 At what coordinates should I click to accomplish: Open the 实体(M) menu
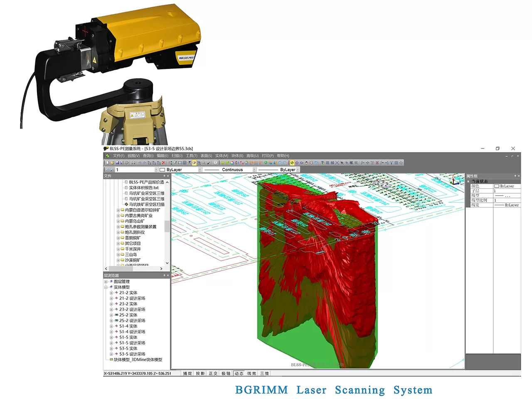pyautogui.click(x=222, y=156)
